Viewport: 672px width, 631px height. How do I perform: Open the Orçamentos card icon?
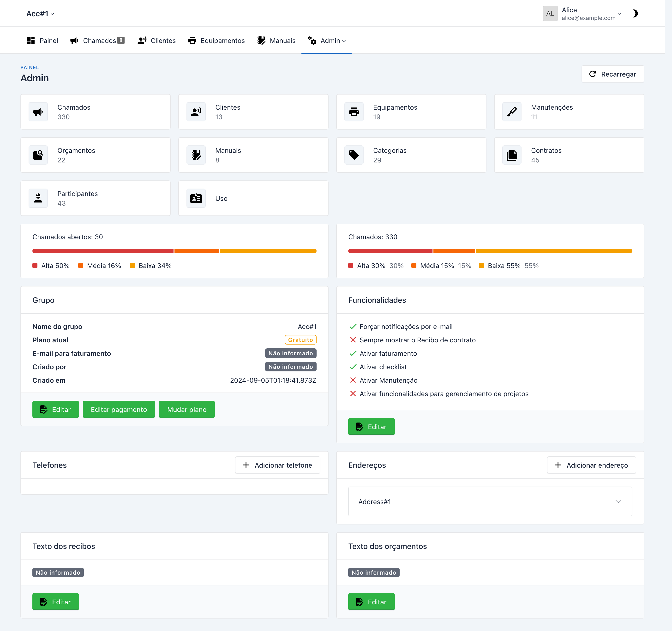tap(38, 155)
